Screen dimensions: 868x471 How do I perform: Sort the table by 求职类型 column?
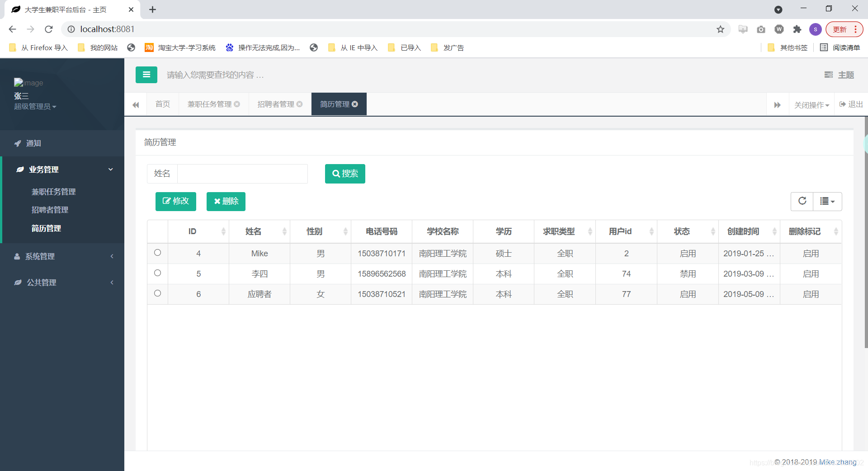pos(565,231)
